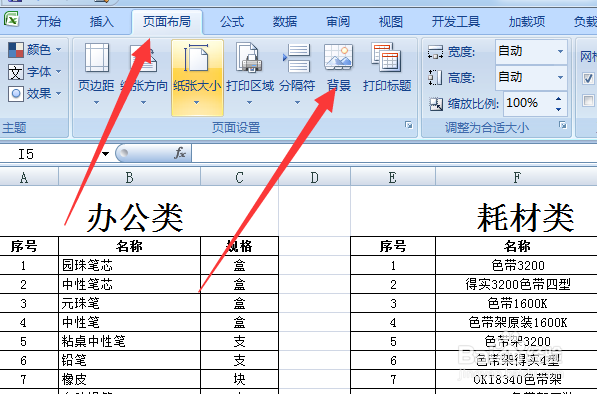597x394 pixels.
Task: Click the cell containing 色带架原装1600K
Action: click(516, 322)
